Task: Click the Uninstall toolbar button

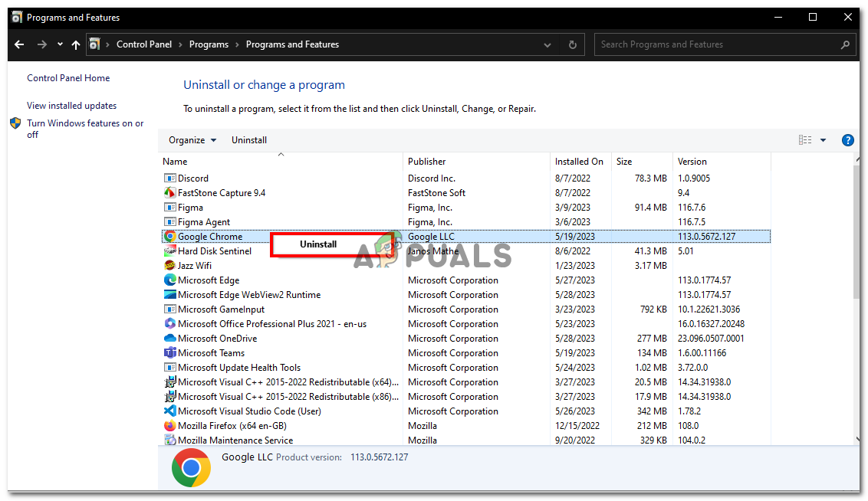Action: coord(249,140)
